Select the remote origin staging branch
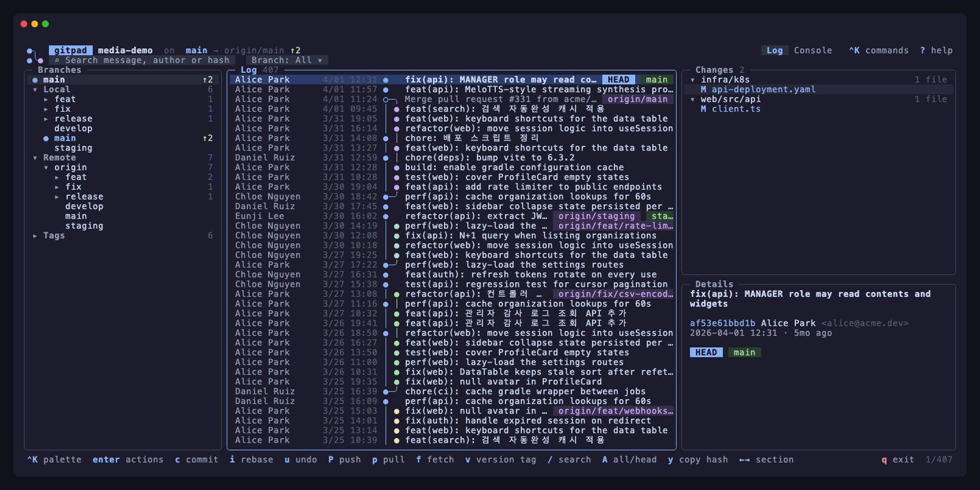The width and height of the screenshot is (980, 490). [x=84, y=226]
